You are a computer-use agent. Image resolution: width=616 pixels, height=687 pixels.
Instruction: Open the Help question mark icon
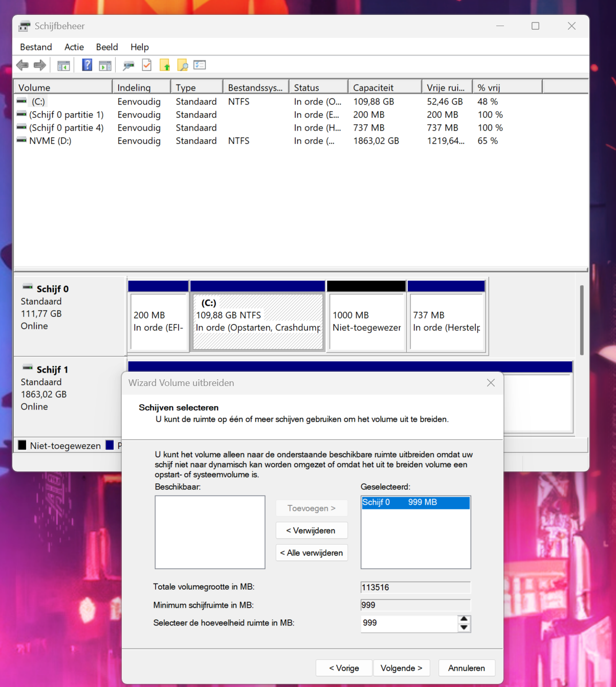(87, 65)
